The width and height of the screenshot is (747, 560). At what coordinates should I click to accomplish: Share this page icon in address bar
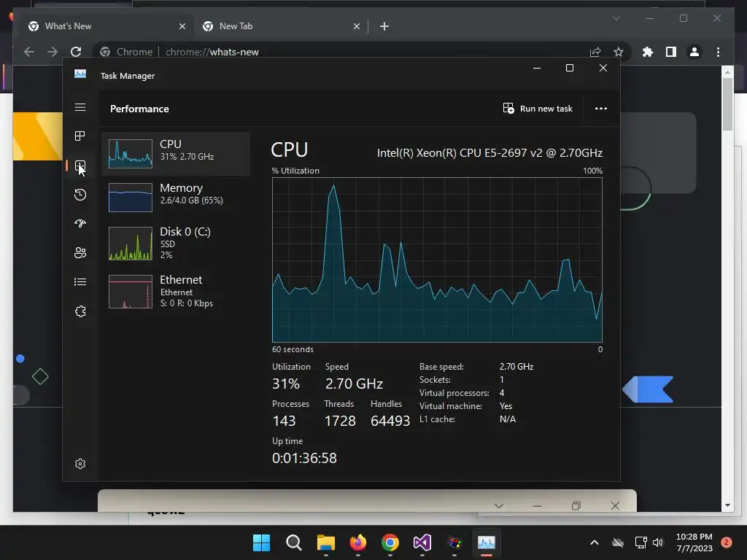click(595, 52)
